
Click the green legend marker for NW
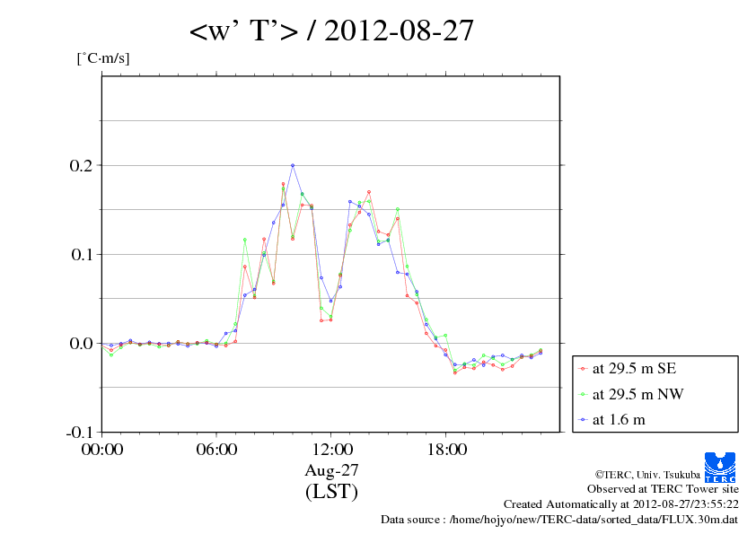pos(584,395)
